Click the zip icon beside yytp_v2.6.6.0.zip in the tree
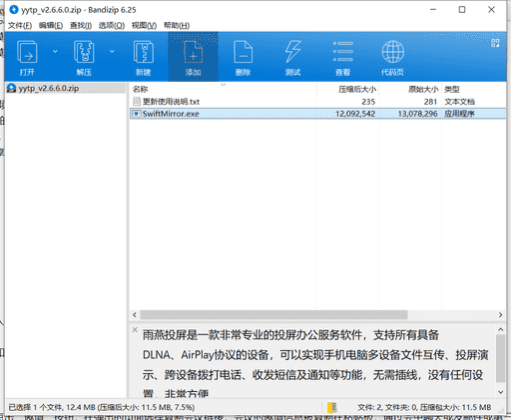Viewport: 511px width, 420px height. 12,89
